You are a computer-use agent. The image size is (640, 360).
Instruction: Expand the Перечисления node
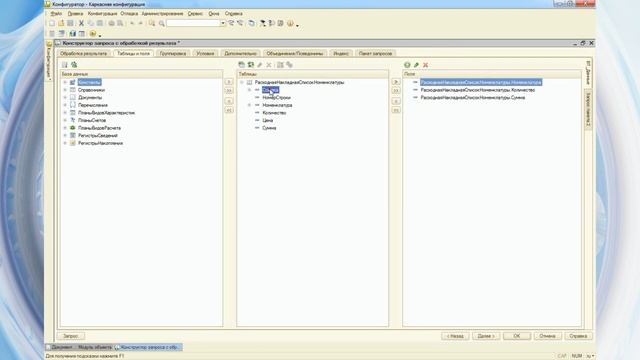click(65, 105)
